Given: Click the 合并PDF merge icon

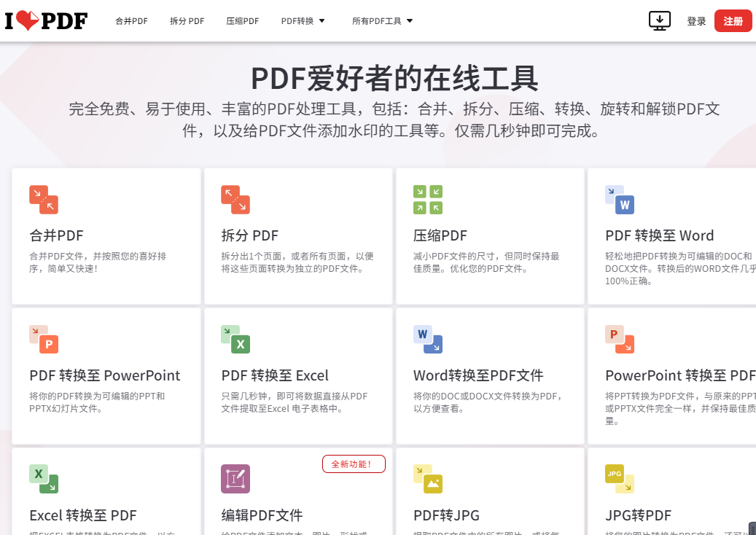Looking at the screenshot, I should [x=44, y=200].
